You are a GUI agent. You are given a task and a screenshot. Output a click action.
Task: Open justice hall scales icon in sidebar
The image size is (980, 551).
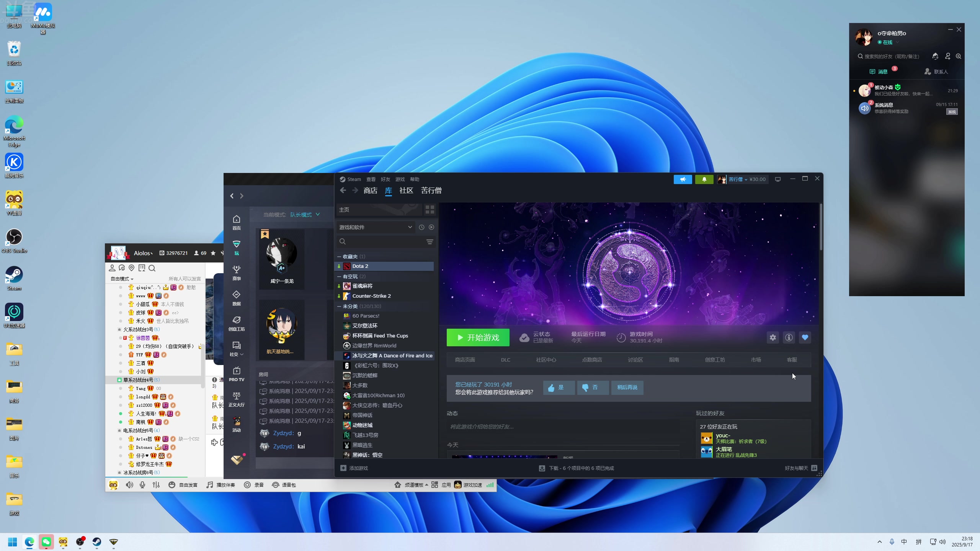(237, 399)
